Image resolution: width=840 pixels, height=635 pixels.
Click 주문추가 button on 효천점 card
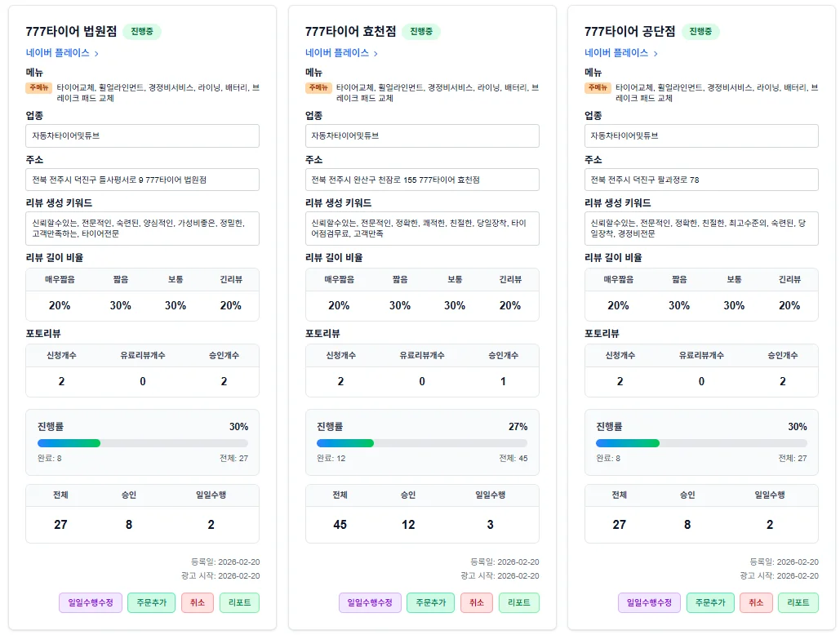click(x=430, y=602)
